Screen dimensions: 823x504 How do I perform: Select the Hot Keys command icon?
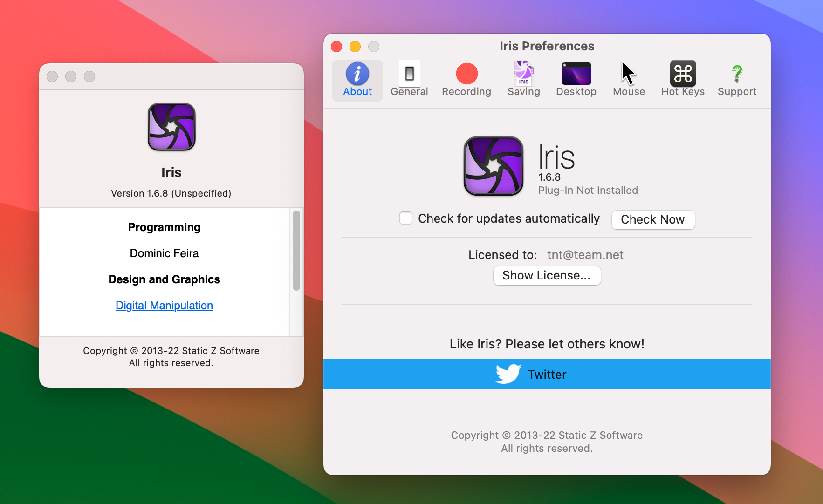(683, 74)
